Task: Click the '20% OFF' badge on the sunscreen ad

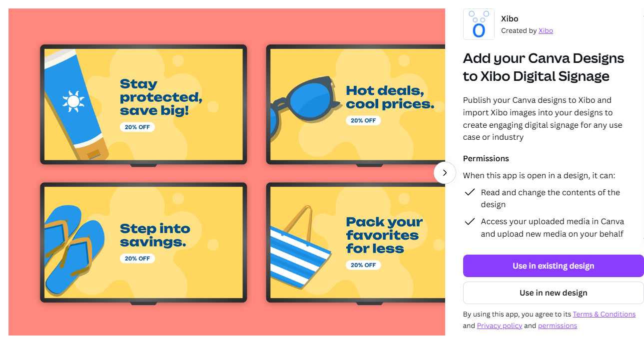Action: pyautogui.click(x=137, y=127)
